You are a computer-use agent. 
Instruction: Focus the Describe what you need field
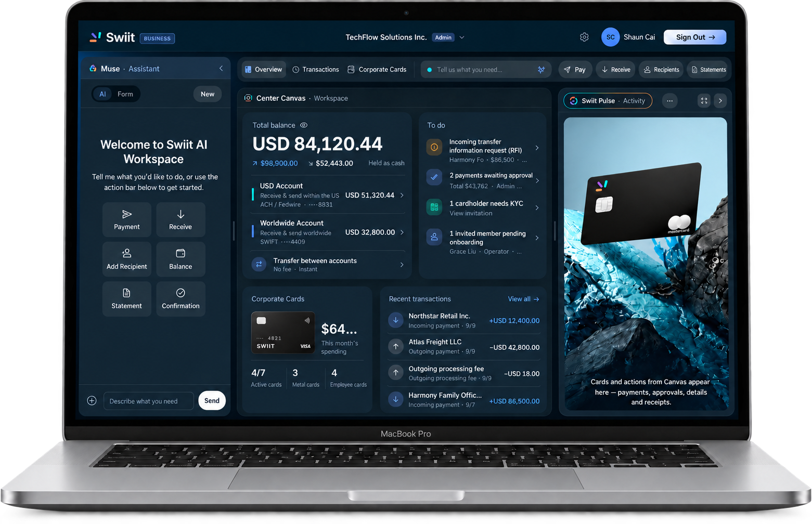click(x=149, y=401)
